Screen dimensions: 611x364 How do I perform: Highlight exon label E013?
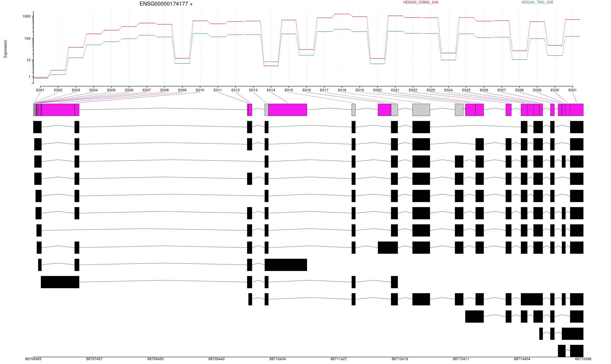(x=253, y=90)
